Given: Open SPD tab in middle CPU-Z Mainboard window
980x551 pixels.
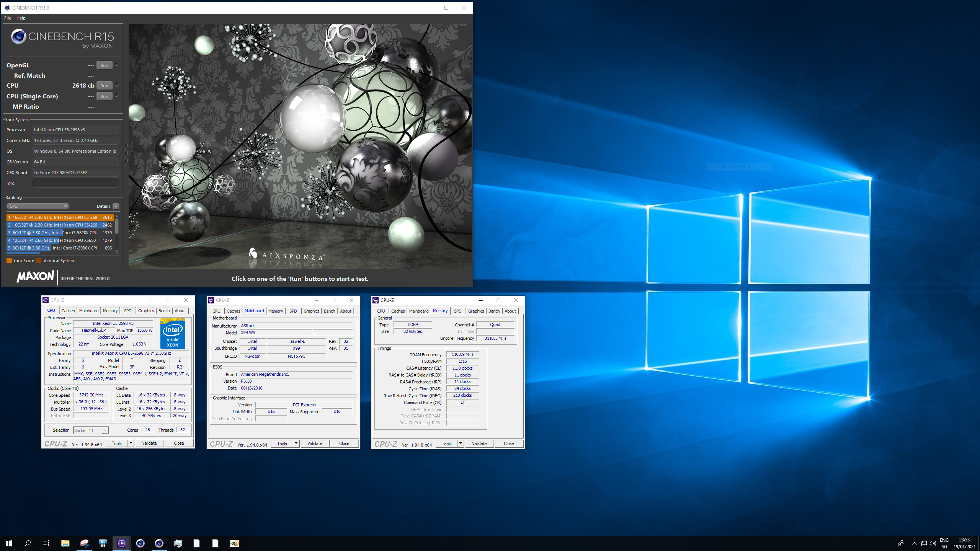Looking at the screenshot, I should click(x=293, y=311).
